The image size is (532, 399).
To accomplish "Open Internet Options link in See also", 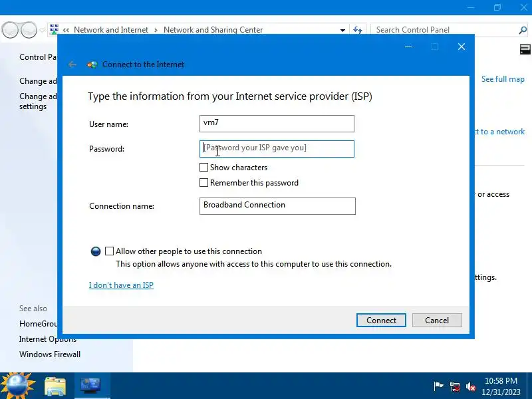I will (48, 339).
